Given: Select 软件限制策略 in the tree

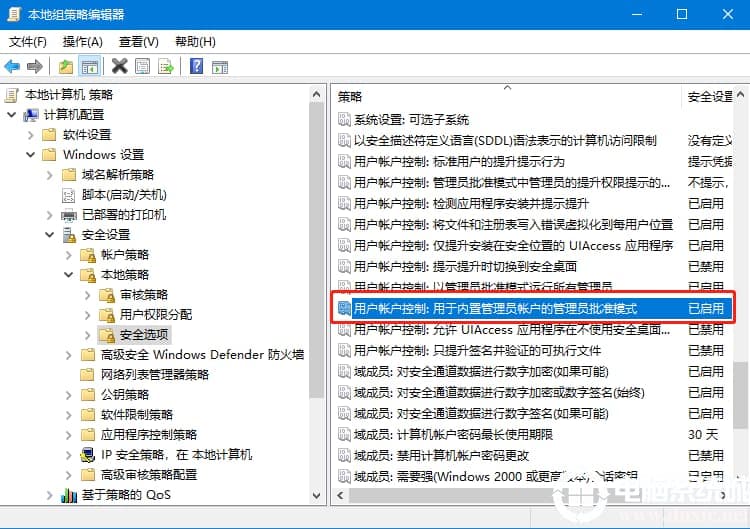Looking at the screenshot, I should [137, 415].
